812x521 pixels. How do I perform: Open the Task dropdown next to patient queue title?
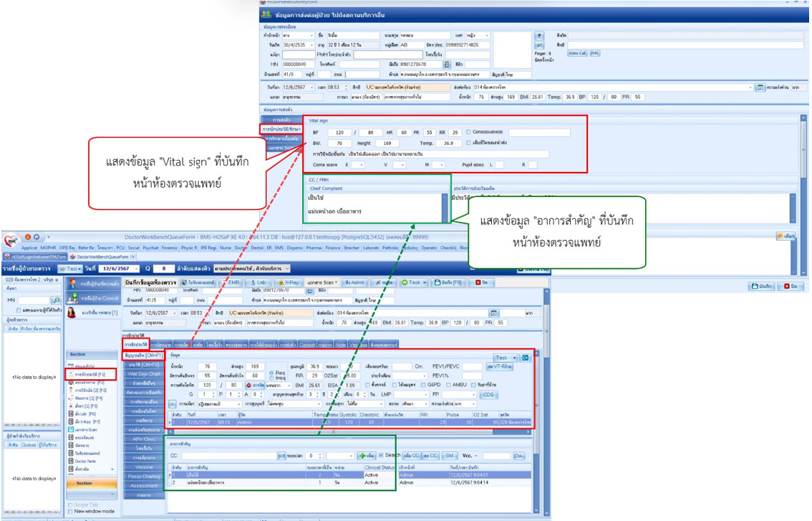pyautogui.click(x=70, y=269)
